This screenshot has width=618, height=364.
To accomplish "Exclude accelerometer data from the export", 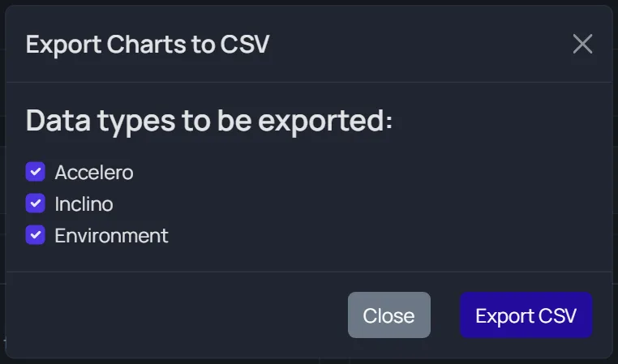I will pos(36,172).
